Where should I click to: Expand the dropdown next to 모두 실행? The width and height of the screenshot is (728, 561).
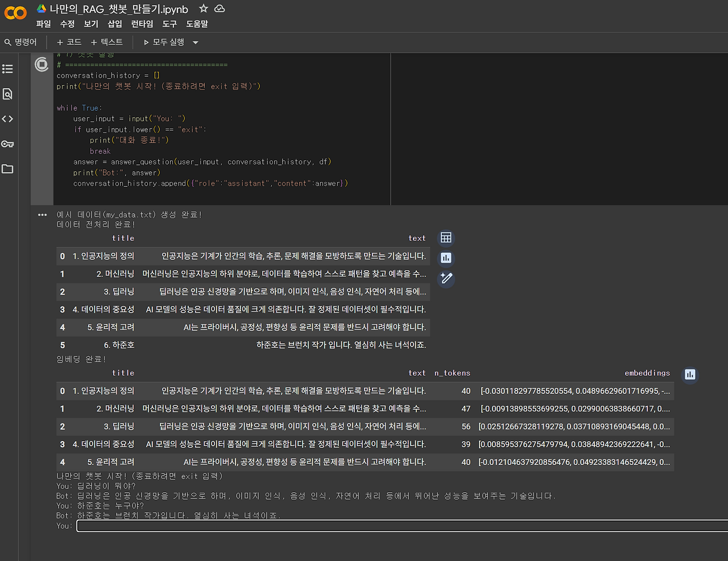pyautogui.click(x=195, y=42)
